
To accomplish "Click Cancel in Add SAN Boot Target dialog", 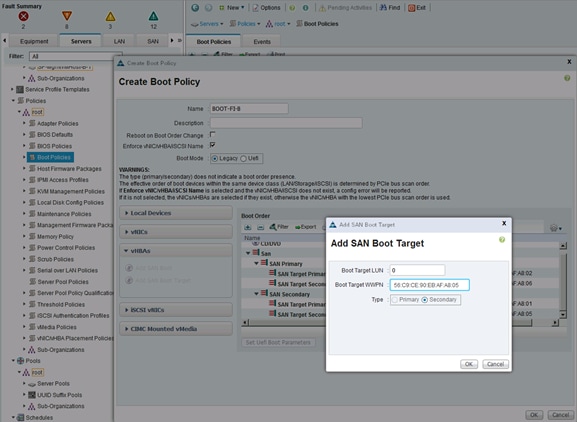I will pos(495,364).
